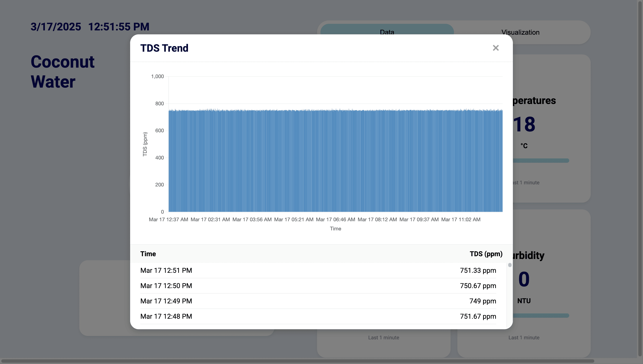The width and height of the screenshot is (643, 364).
Task: Click the Time column header
Action: tap(148, 254)
